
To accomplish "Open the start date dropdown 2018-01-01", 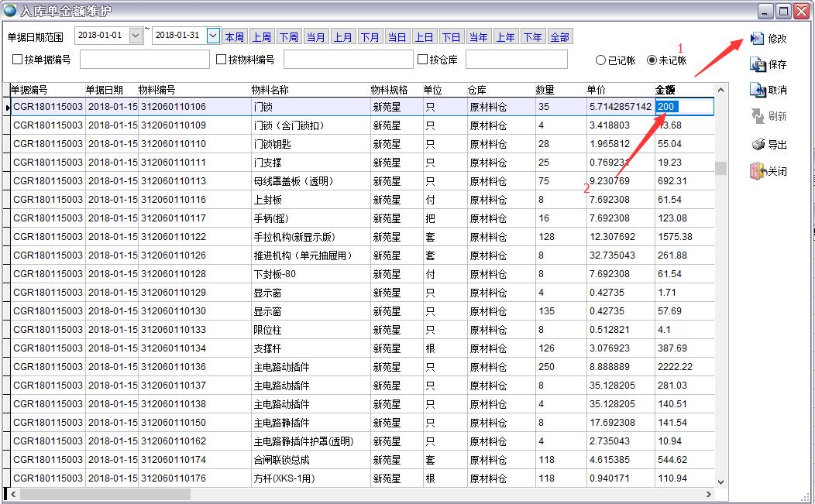I will pos(136,36).
